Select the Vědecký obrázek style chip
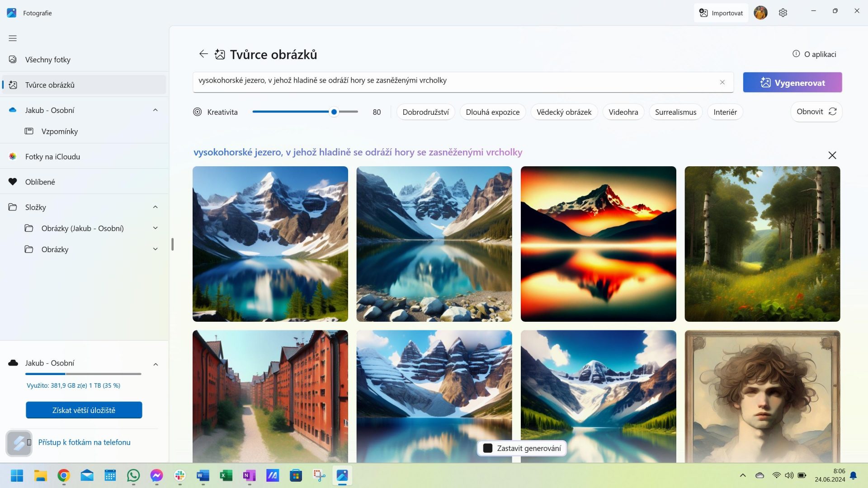 coord(564,112)
